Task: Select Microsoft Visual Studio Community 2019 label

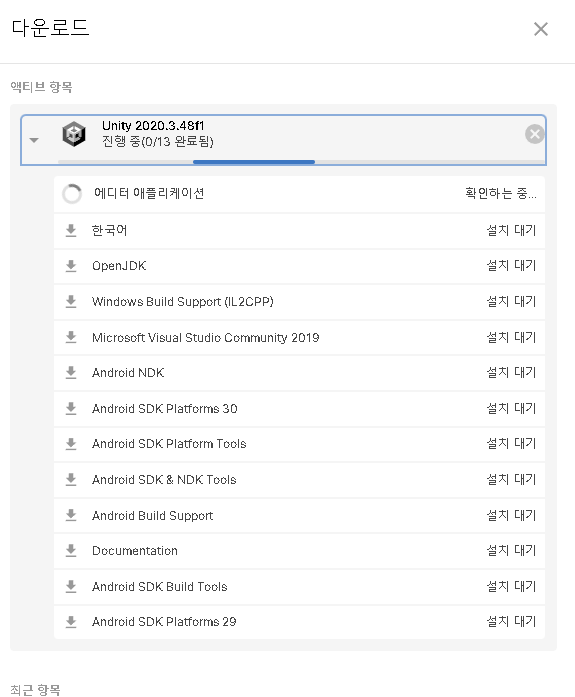Action: [x=206, y=337]
